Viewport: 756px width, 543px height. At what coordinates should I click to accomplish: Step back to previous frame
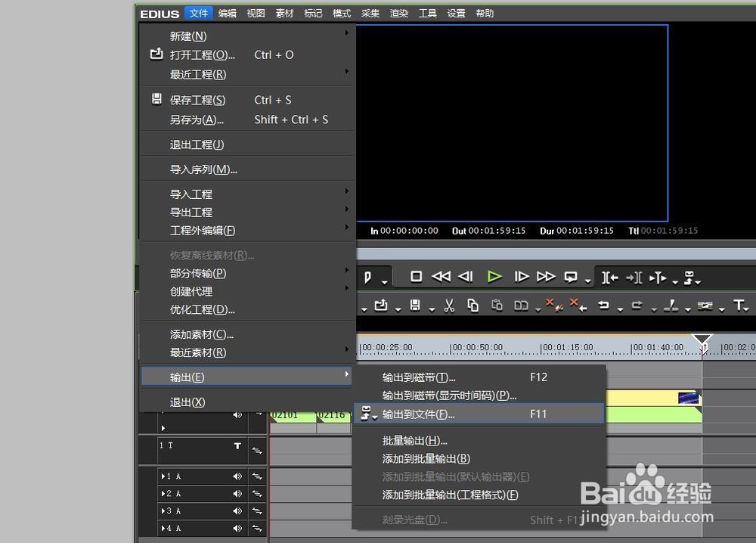465,277
